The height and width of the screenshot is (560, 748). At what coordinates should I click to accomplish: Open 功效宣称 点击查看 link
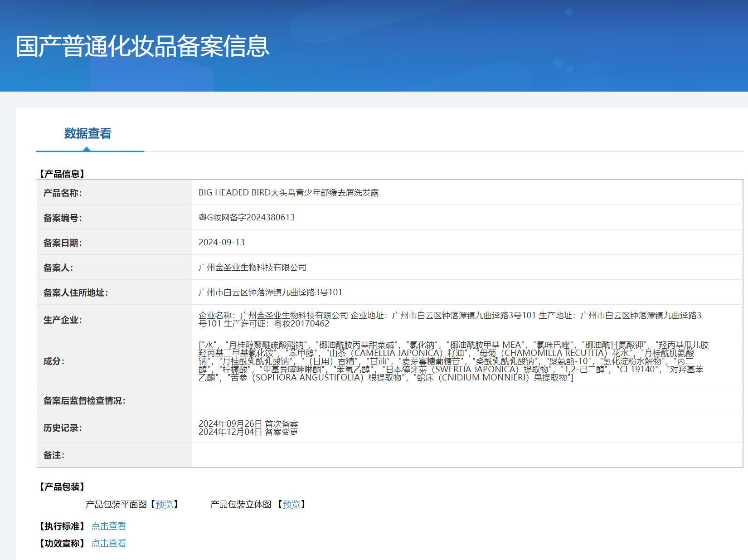coord(109,543)
